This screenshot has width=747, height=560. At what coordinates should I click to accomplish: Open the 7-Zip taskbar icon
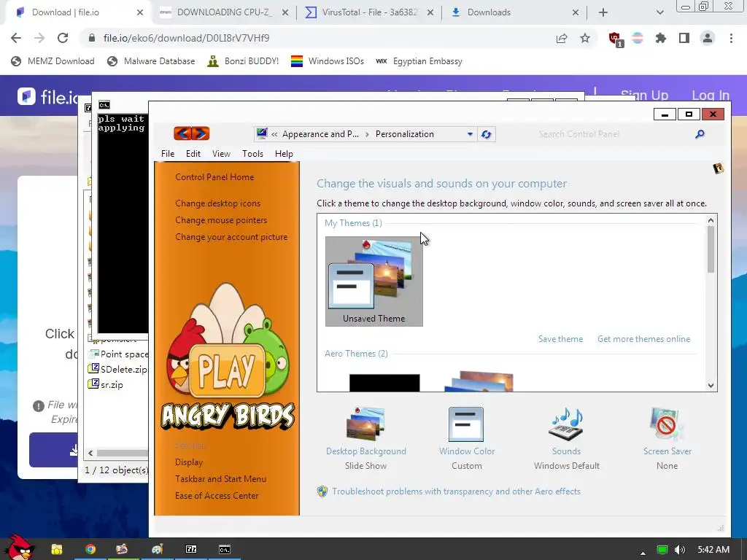(191, 550)
